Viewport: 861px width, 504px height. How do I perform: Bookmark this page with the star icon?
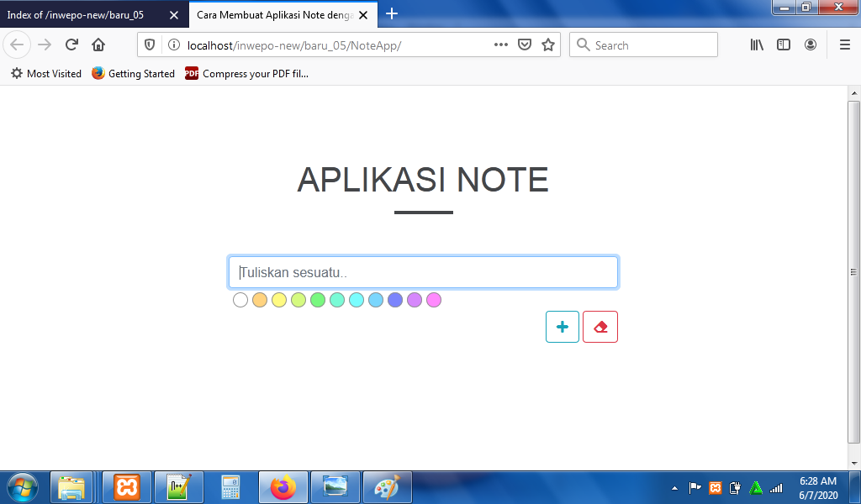coord(548,45)
